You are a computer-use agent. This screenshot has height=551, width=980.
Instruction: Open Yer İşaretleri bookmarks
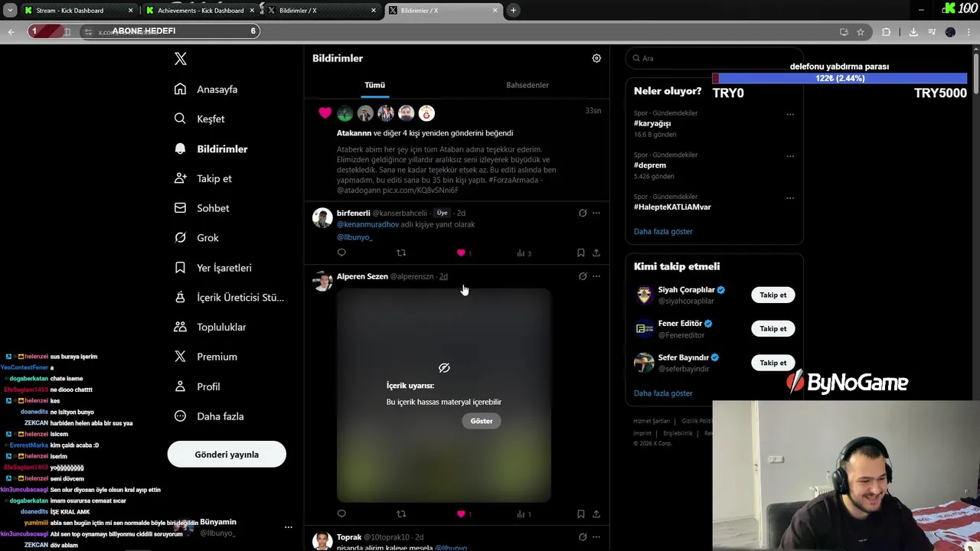213,268
